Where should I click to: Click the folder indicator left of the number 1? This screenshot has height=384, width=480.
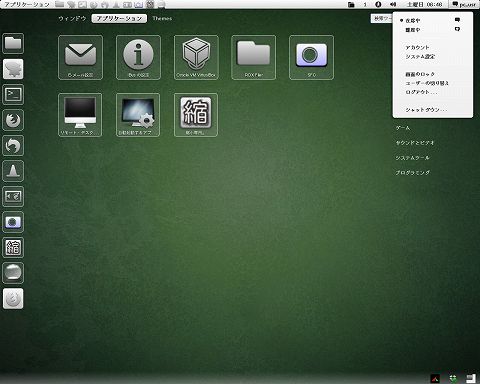pyautogui.click(x=351, y=4)
